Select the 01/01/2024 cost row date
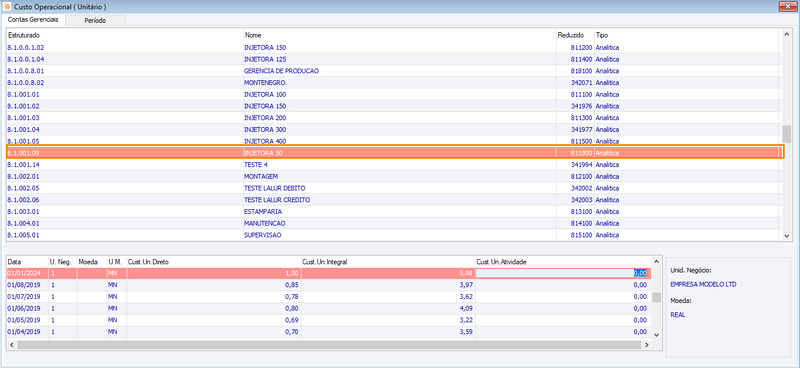 point(24,273)
